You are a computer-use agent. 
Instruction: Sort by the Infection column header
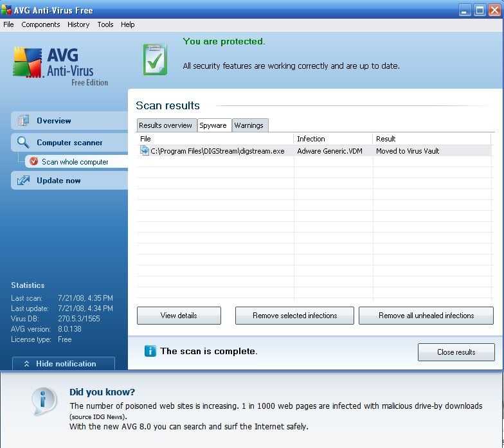[333, 139]
